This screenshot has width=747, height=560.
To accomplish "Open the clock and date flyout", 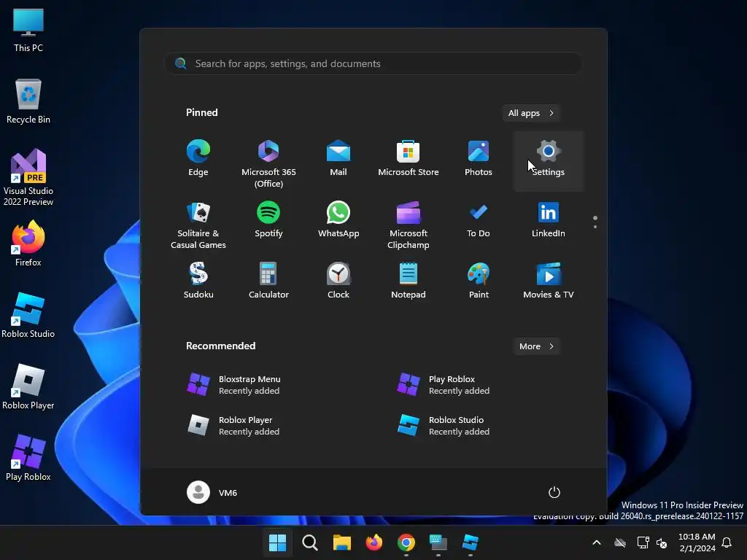I will click(697, 542).
